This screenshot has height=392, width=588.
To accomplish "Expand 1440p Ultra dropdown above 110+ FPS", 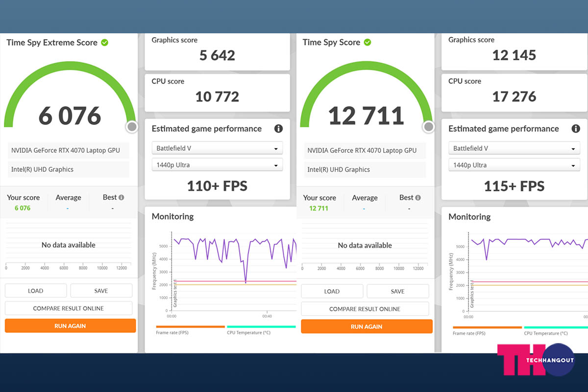I will 217,165.
